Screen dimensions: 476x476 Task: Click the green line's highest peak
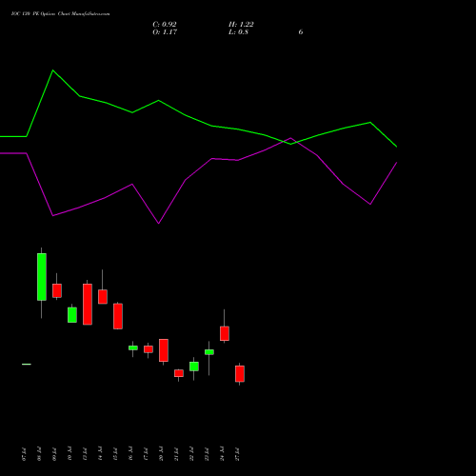[x=53, y=70]
